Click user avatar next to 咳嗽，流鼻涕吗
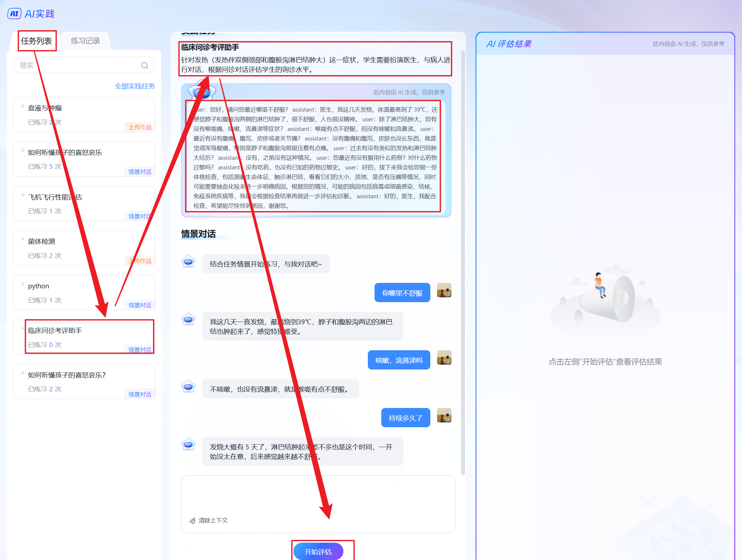 (x=444, y=358)
